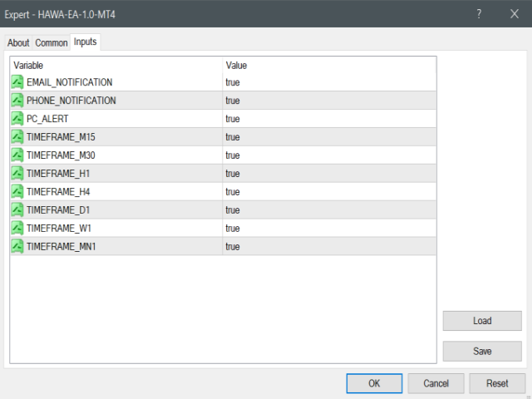The width and height of the screenshot is (532, 399).
Task: Click true value of TIMEFRAME_D1
Action: tap(233, 210)
